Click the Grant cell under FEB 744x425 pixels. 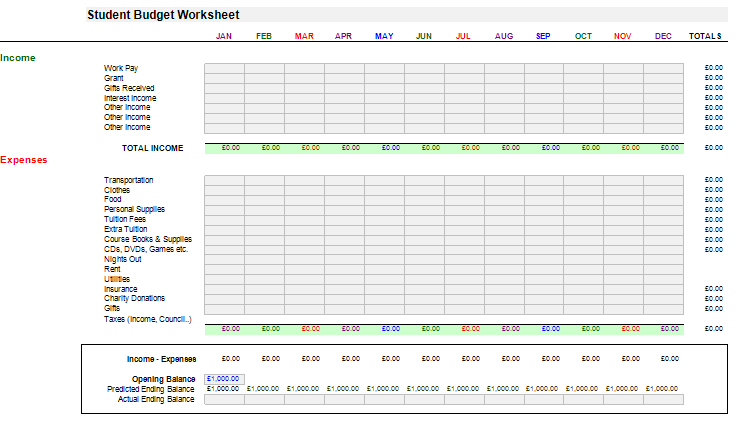tap(264, 78)
